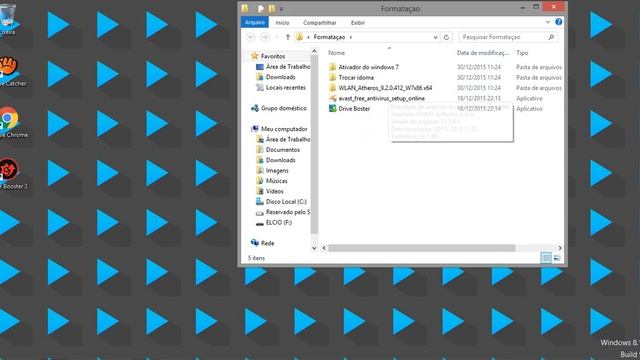This screenshot has height=360, width=640.
Task: Select Grupo doméstico in navigation pane
Action: pos(284,108)
